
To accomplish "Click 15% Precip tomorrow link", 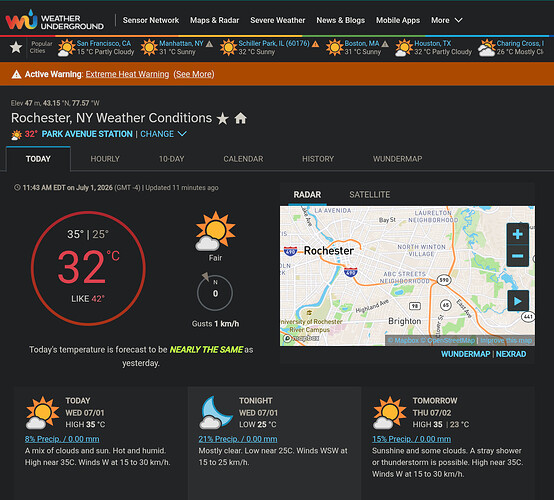I will click(x=411, y=439).
